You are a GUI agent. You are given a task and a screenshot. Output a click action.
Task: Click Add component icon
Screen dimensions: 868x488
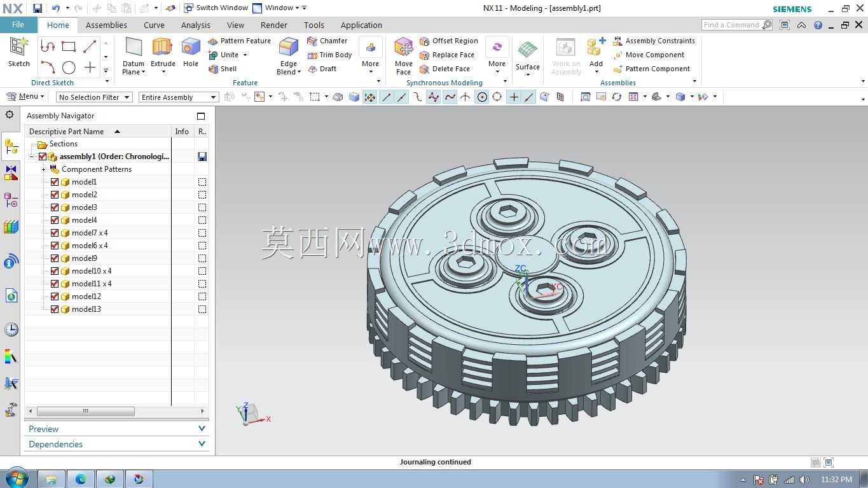[x=596, y=52]
